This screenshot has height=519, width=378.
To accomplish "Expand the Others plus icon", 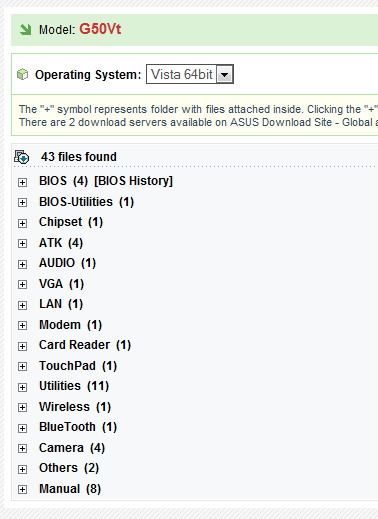I will click(x=22, y=469).
